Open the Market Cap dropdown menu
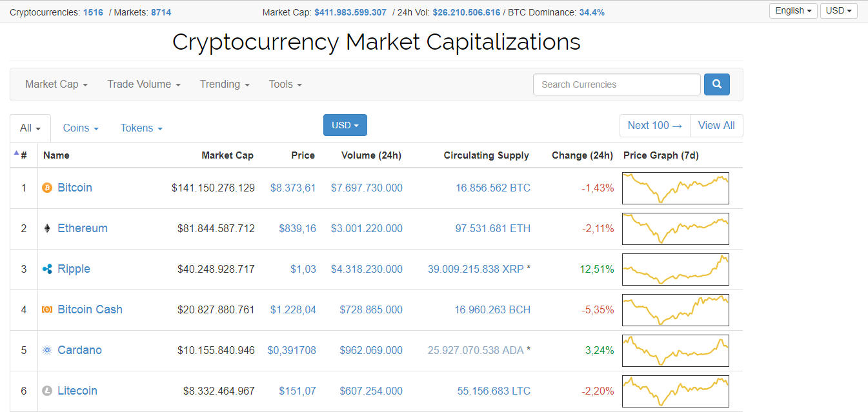 click(x=56, y=84)
